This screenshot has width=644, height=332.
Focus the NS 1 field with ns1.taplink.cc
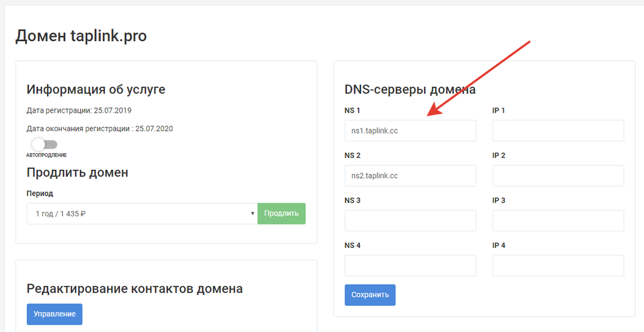(410, 131)
